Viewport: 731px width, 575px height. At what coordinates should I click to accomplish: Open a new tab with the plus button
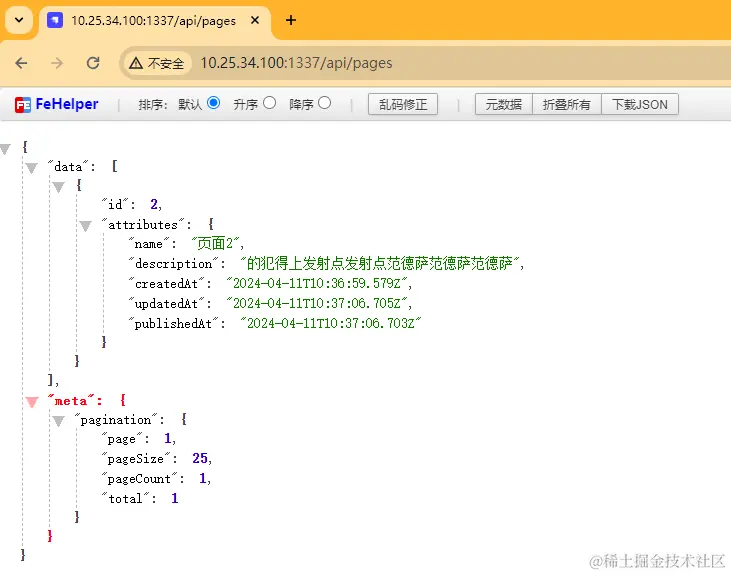click(290, 20)
